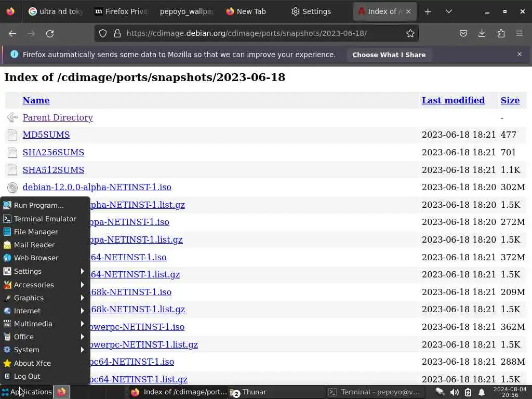Open the tracking protection shield icon
532x399 pixels.
click(x=103, y=33)
